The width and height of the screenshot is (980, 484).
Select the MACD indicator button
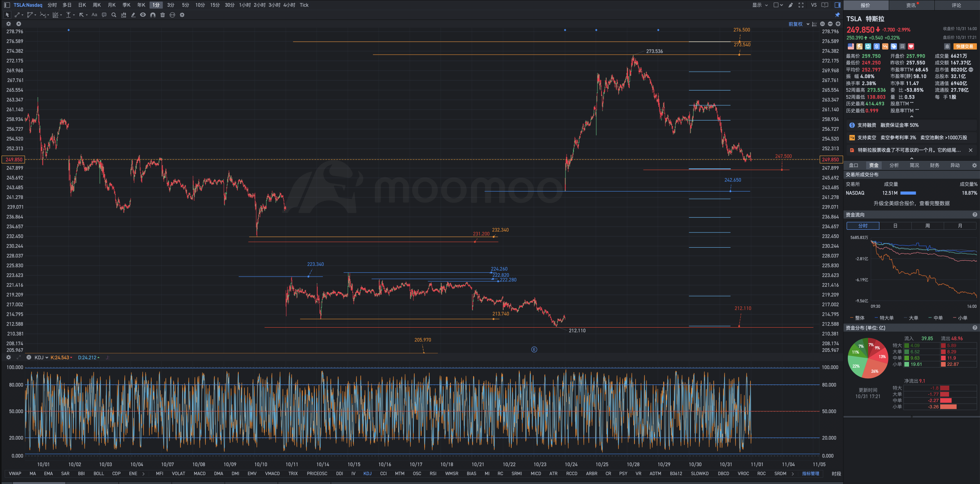click(x=200, y=473)
